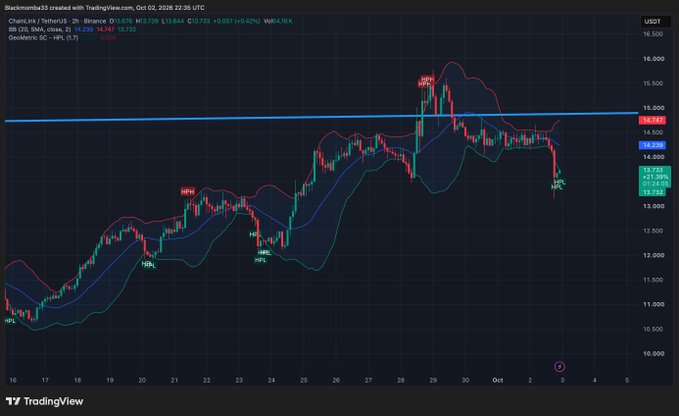This screenshot has height=416, width=679.
Task: Select the ChainLink / TetherUS symbol legend
Action: [57, 21]
